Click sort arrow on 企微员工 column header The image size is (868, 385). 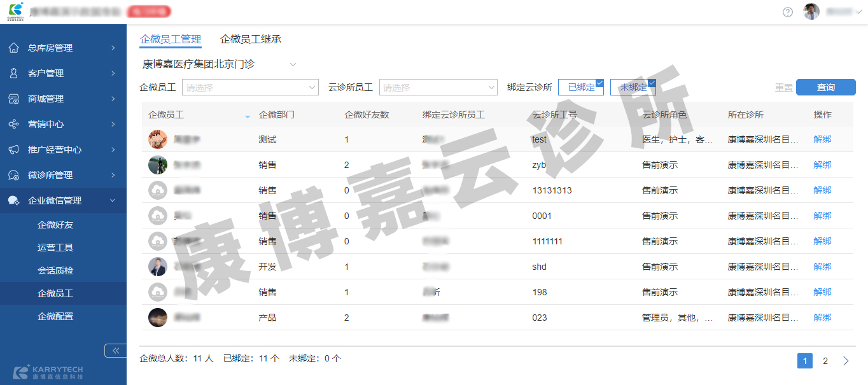click(248, 116)
